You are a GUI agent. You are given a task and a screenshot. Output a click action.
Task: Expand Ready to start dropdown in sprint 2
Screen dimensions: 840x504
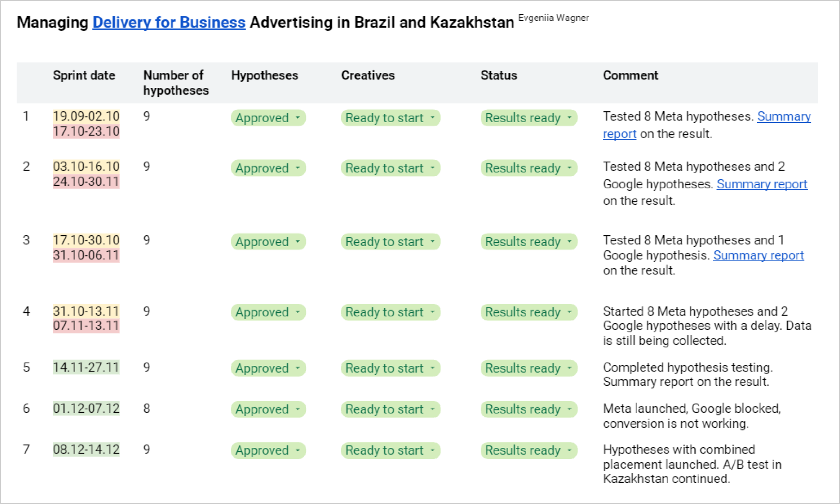coord(433,168)
